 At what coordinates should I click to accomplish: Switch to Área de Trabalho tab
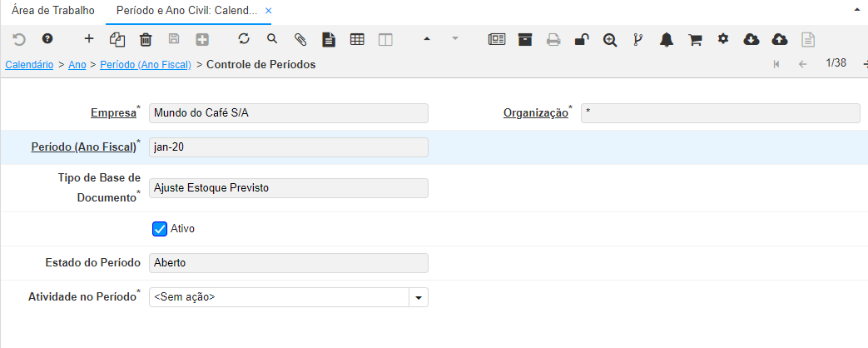53,12
